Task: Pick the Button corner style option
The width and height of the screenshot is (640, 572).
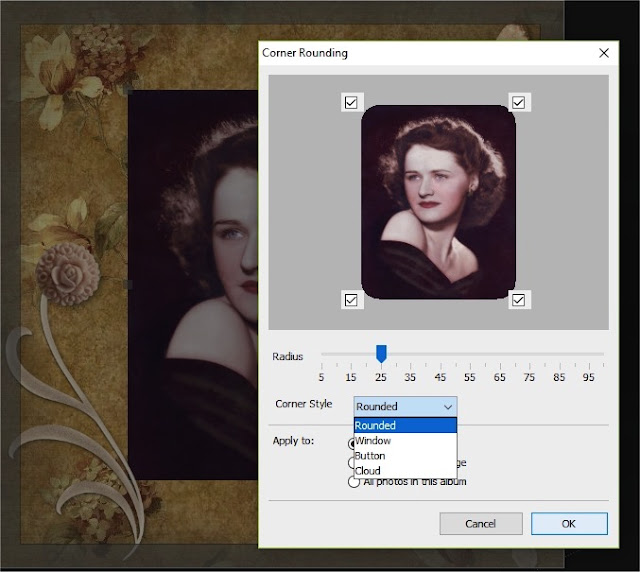Action: [404, 455]
